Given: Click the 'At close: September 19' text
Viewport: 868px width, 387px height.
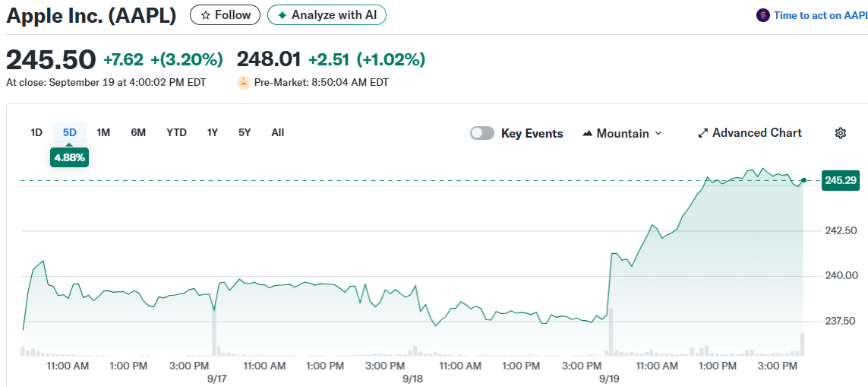Looking at the screenshot, I should point(106,83).
